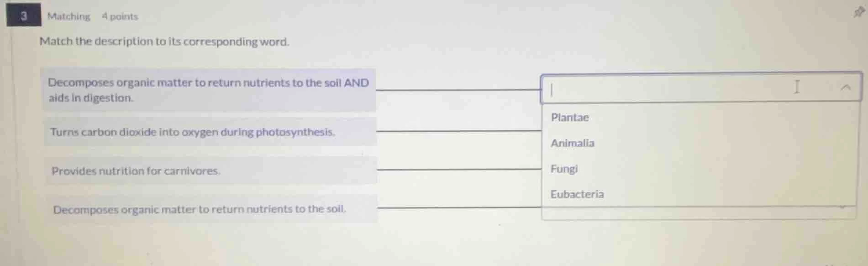The width and height of the screenshot is (868, 266).
Task: Click the 'Match the description' instruction text
Action: tap(164, 42)
